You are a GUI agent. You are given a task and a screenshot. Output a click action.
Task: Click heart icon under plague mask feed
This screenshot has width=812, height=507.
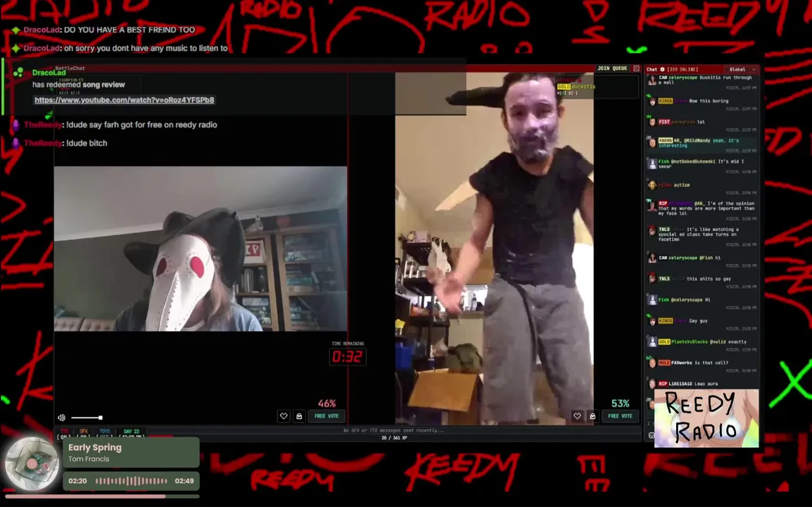pos(284,415)
